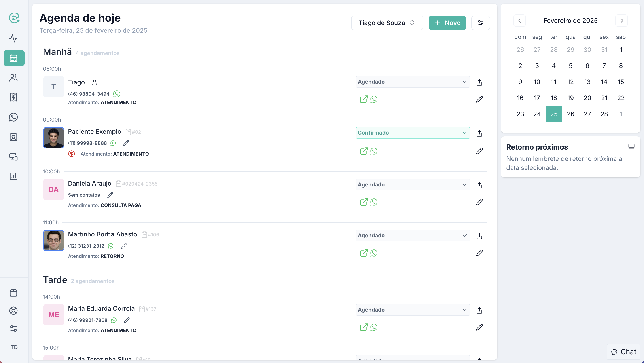Viewport: 644px width, 363px height.
Task: Open the WhatsApp section in sidebar
Action: tap(13, 117)
